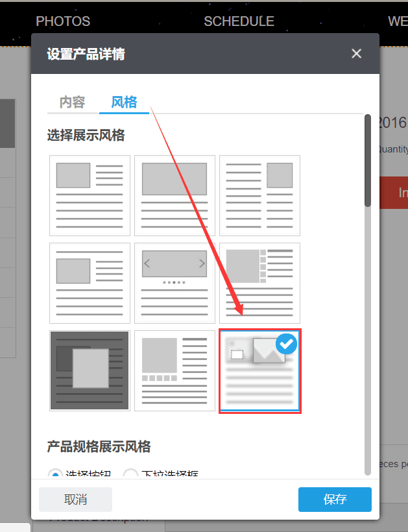Click the dialog's vertical scrollbar
The image size is (408, 532).
[x=368, y=162]
